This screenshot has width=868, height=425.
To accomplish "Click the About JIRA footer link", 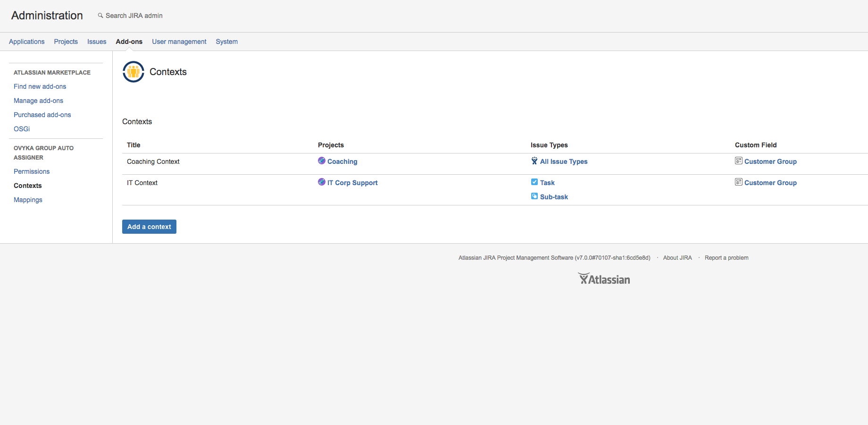I will [x=677, y=258].
